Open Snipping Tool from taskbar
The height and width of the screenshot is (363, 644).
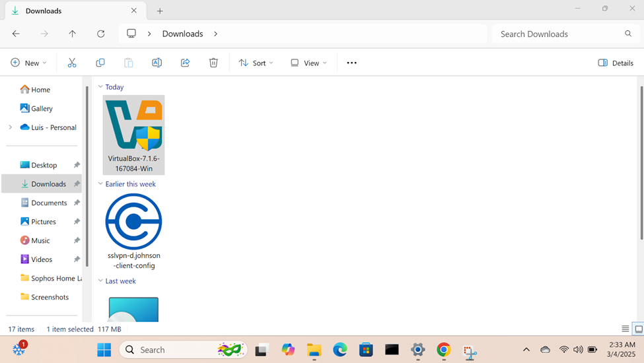pyautogui.click(x=470, y=352)
